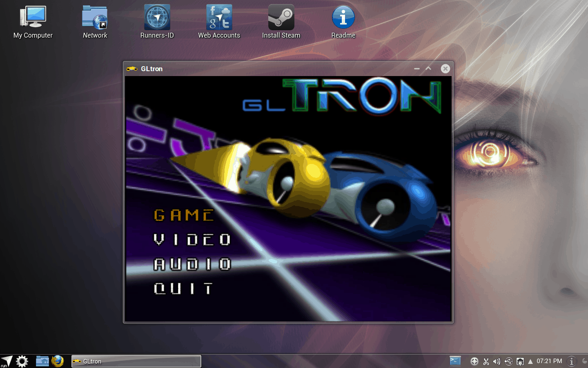The width and height of the screenshot is (588, 368).
Task: Expand hidden tray icons arrow
Action: [530, 361]
